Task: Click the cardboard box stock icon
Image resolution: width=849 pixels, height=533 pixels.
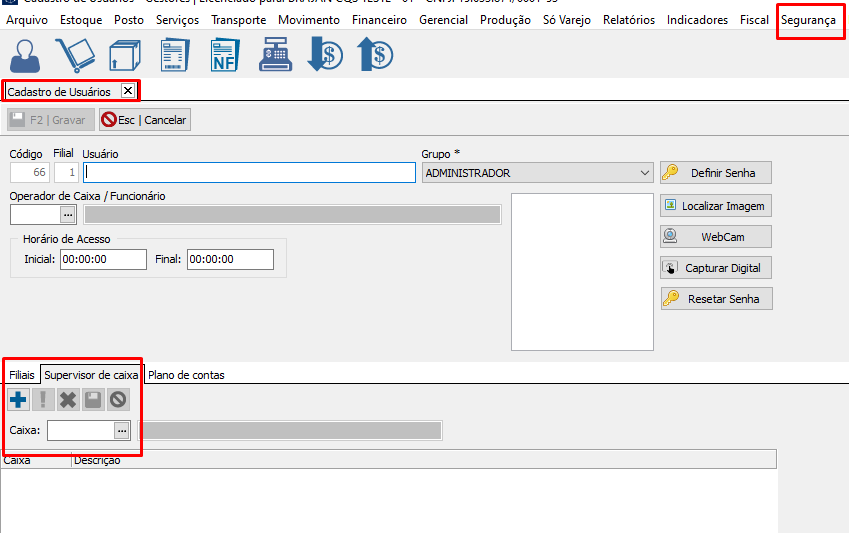Action: (125, 55)
